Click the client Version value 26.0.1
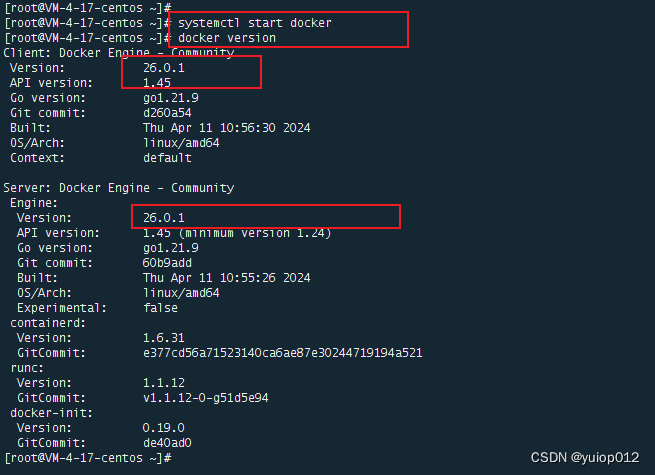Image resolution: width=655 pixels, height=475 pixels. coord(164,68)
